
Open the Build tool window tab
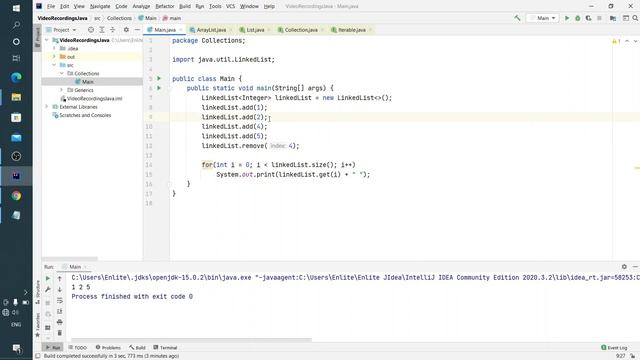coord(138,347)
